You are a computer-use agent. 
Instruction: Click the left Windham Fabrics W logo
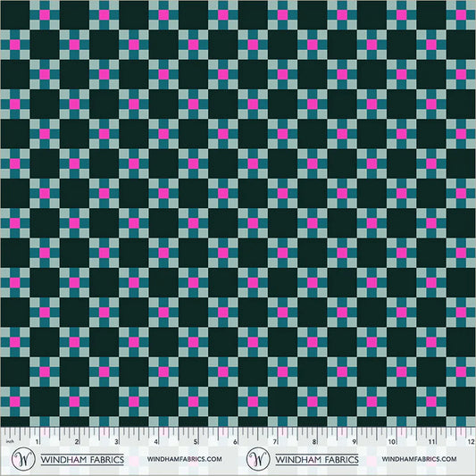tap(24, 459)
